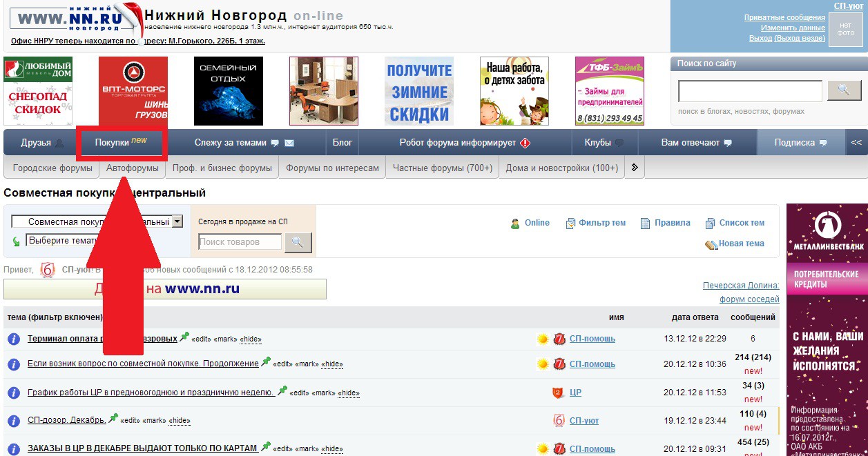
Task: Click the Выход везде logout link
Action: pyautogui.click(x=800, y=38)
